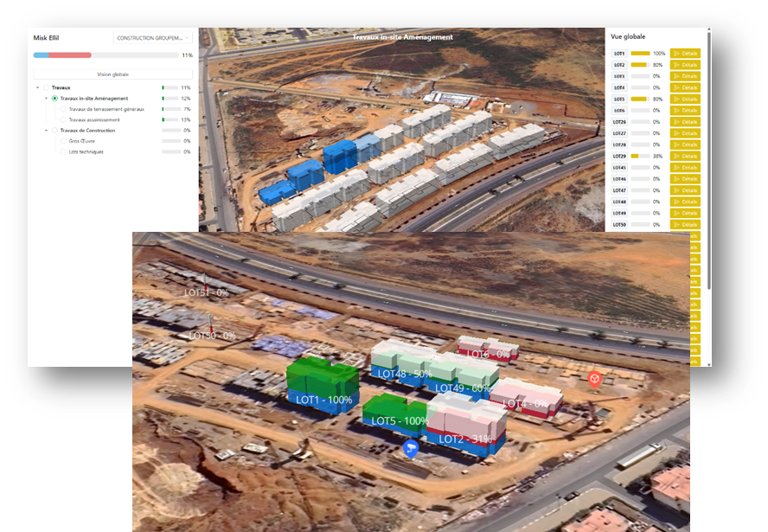The width and height of the screenshot is (768, 532).
Task: Click the Vision globale button
Action: click(112, 74)
